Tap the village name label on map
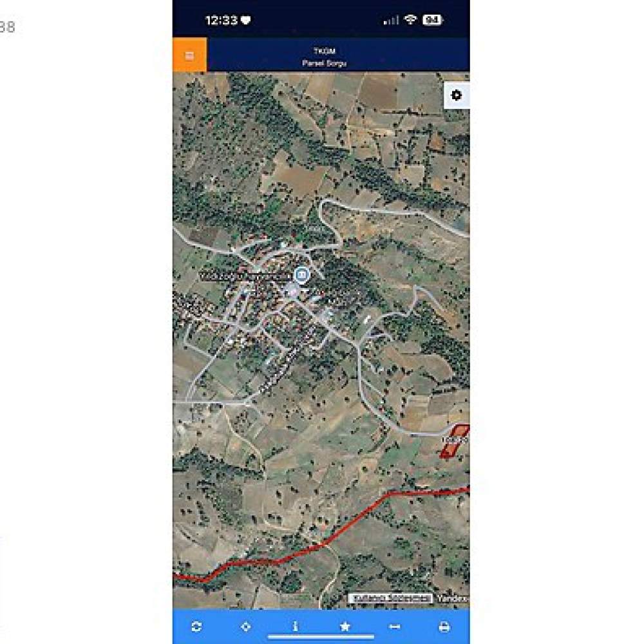The height and width of the screenshot is (644, 644). click(x=245, y=277)
